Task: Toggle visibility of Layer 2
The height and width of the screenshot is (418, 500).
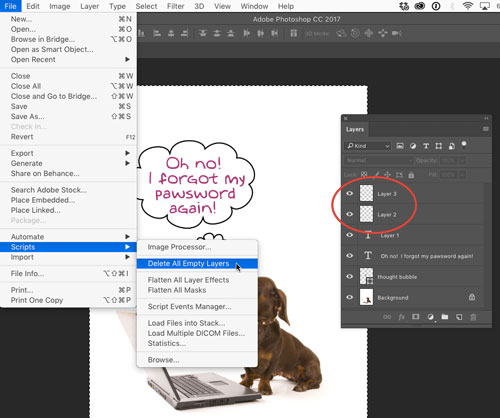Action: pyautogui.click(x=349, y=214)
